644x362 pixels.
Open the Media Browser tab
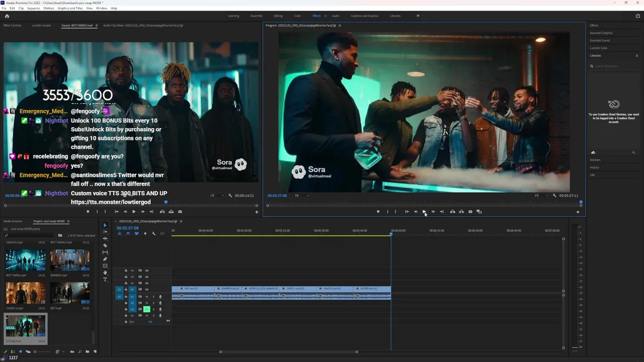pyautogui.click(x=13, y=221)
